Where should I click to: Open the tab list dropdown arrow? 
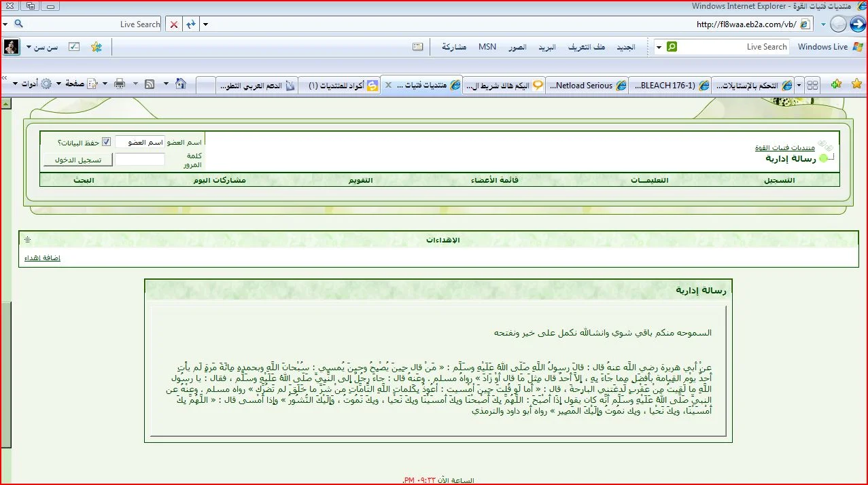799,85
